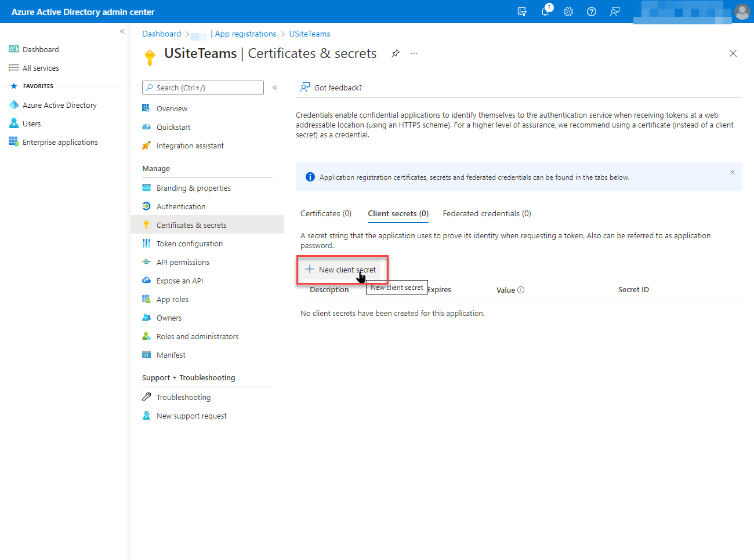The width and height of the screenshot is (754, 560).
Task: Select Certificates & secrets menu item
Action: [207, 225]
